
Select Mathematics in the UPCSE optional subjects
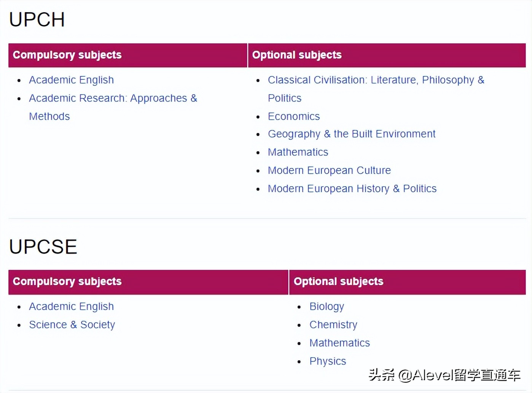pos(339,343)
